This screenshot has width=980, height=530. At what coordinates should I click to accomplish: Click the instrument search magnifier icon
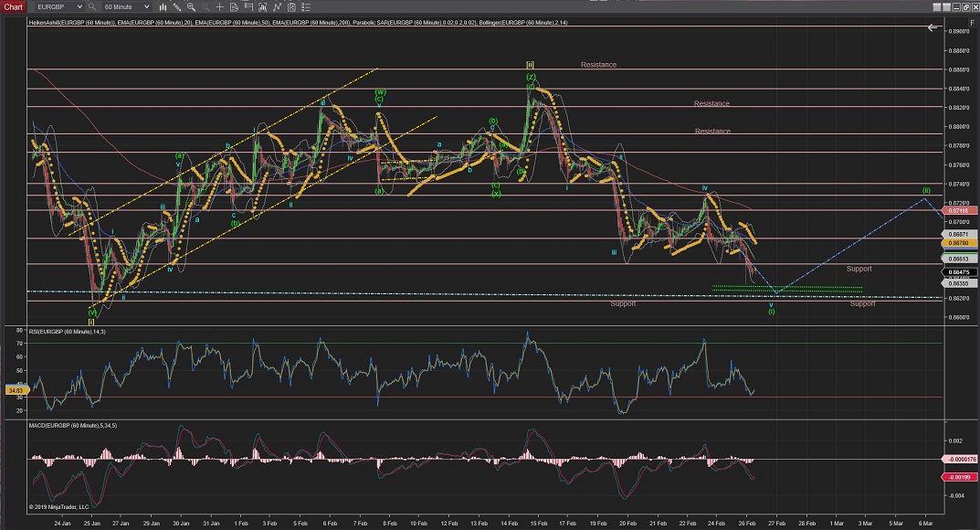click(x=92, y=7)
